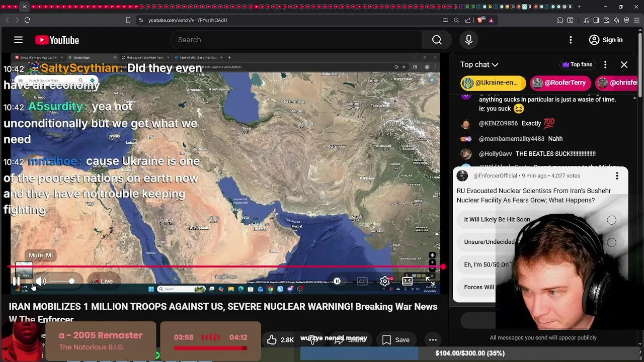Open YouTube settings three-dot menu
Screen dimensions: 644x362
point(571,40)
